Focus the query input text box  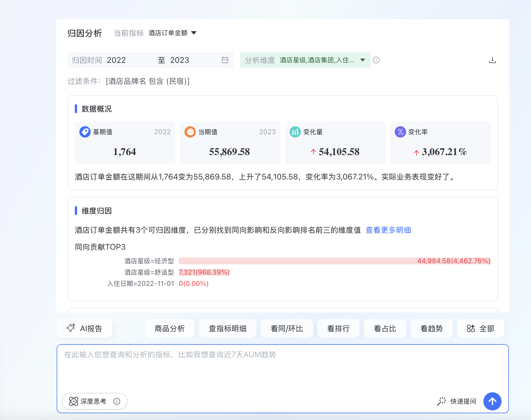(283, 368)
